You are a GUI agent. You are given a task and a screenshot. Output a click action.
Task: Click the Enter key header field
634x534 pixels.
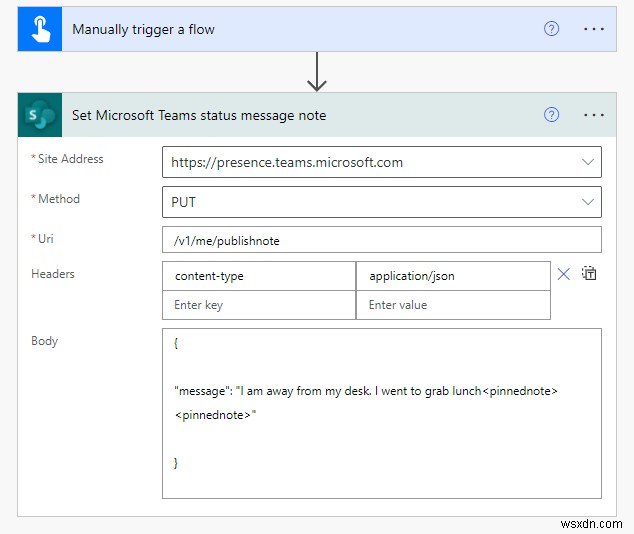259,305
